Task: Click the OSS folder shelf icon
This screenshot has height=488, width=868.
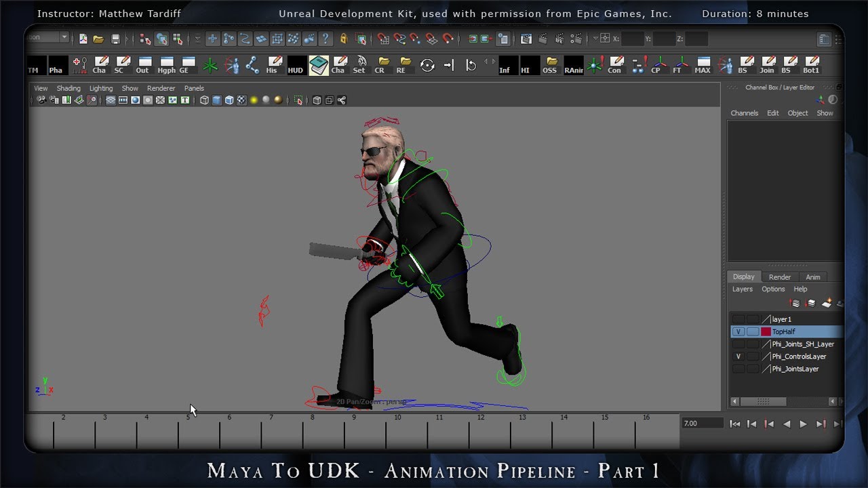Action: click(x=550, y=66)
